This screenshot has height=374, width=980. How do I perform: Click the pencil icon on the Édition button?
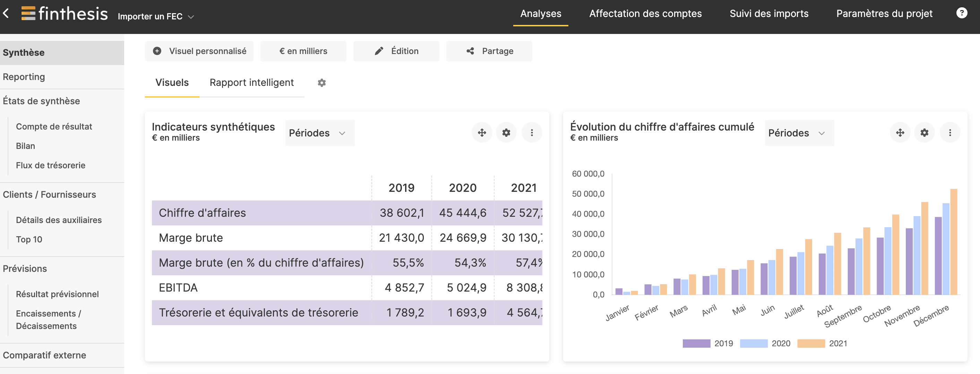379,51
